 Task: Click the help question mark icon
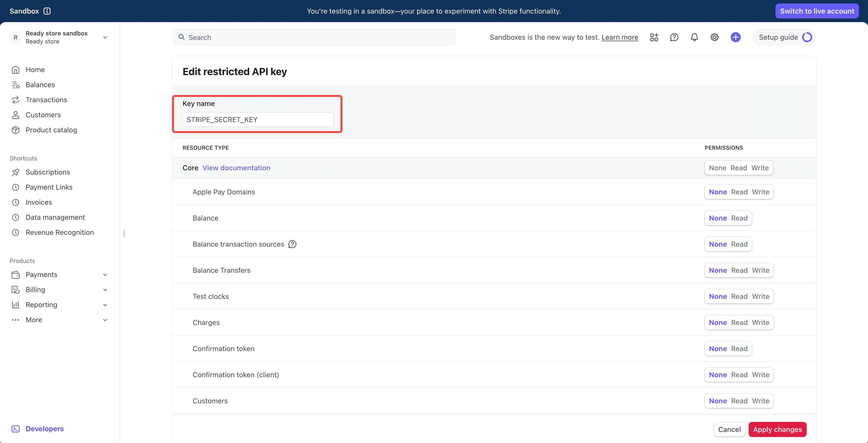[x=674, y=37]
